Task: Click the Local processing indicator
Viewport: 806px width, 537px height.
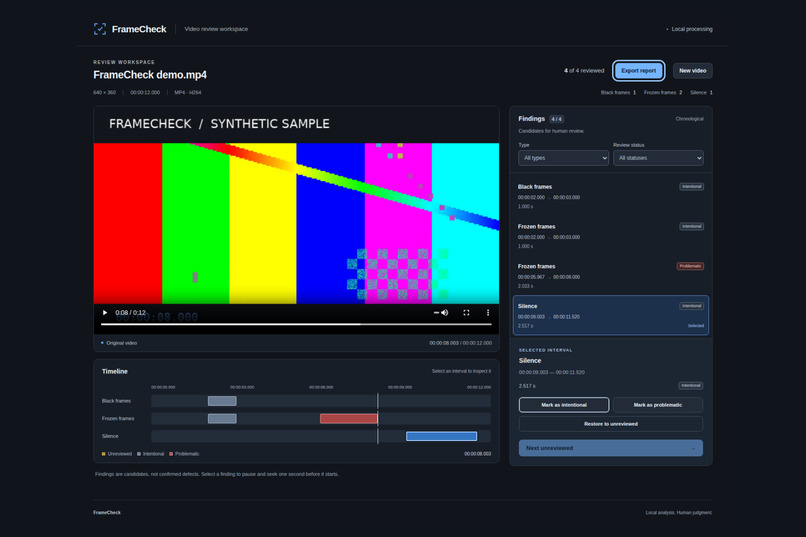Action: click(689, 29)
